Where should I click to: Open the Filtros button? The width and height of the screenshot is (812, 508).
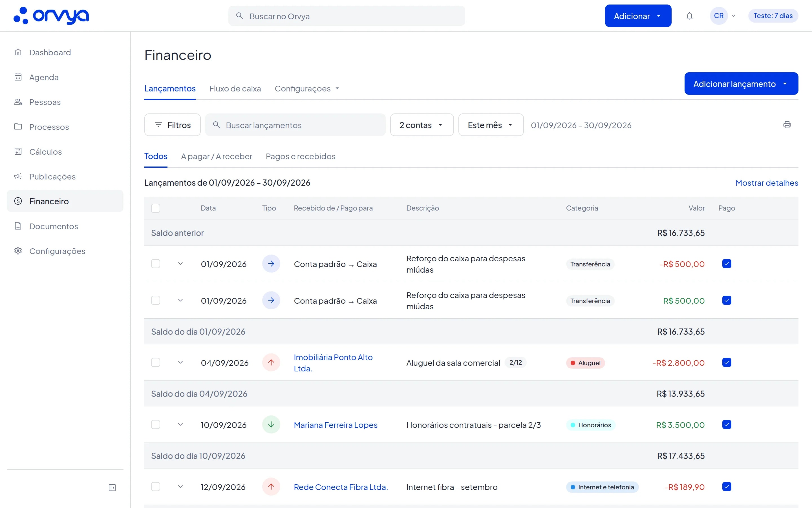(173, 125)
